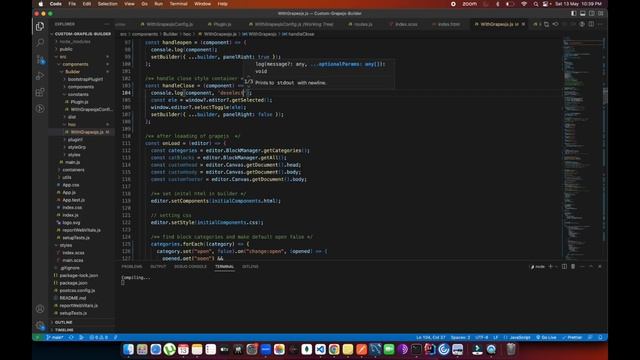This screenshot has height=360, width=640.
Task: Kill terminal with the trash icon
Action: click(x=573, y=267)
